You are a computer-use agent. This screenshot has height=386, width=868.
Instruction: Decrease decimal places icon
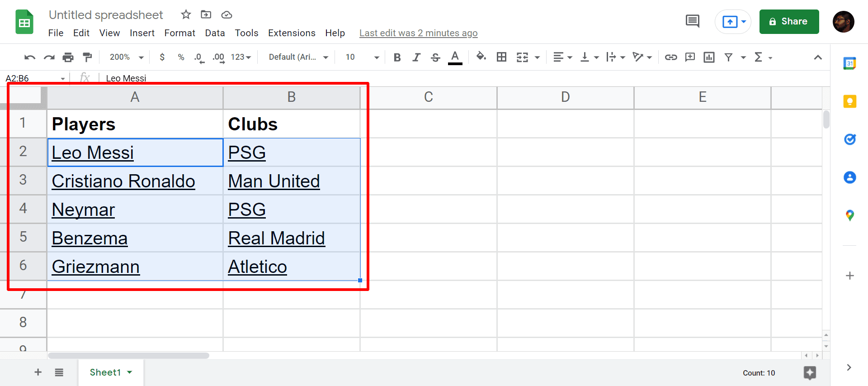point(199,57)
